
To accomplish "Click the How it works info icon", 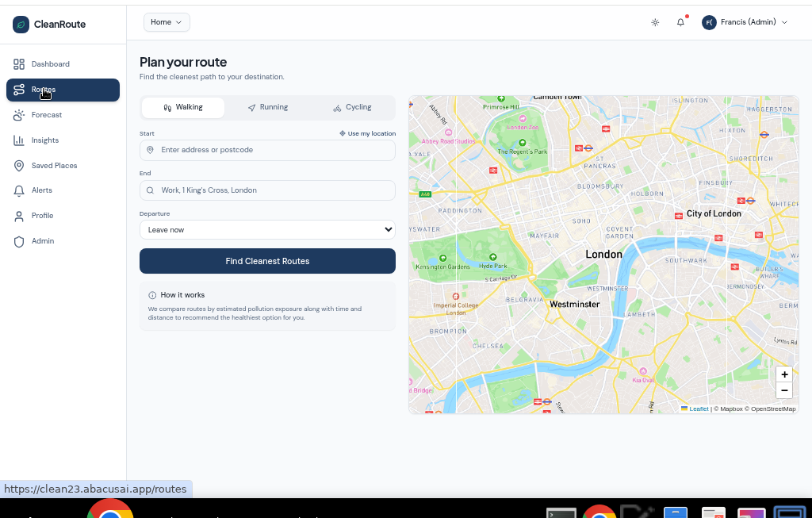I will 152,295.
